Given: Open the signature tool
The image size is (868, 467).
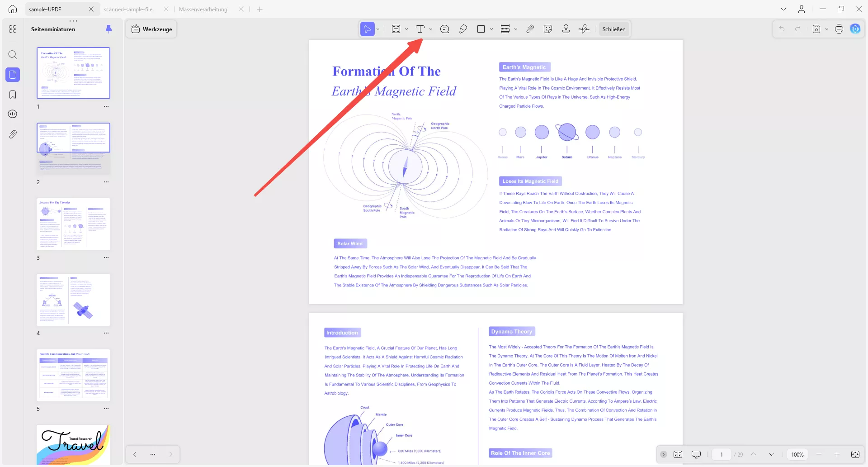Looking at the screenshot, I should pyautogui.click(x=584, y=29).
